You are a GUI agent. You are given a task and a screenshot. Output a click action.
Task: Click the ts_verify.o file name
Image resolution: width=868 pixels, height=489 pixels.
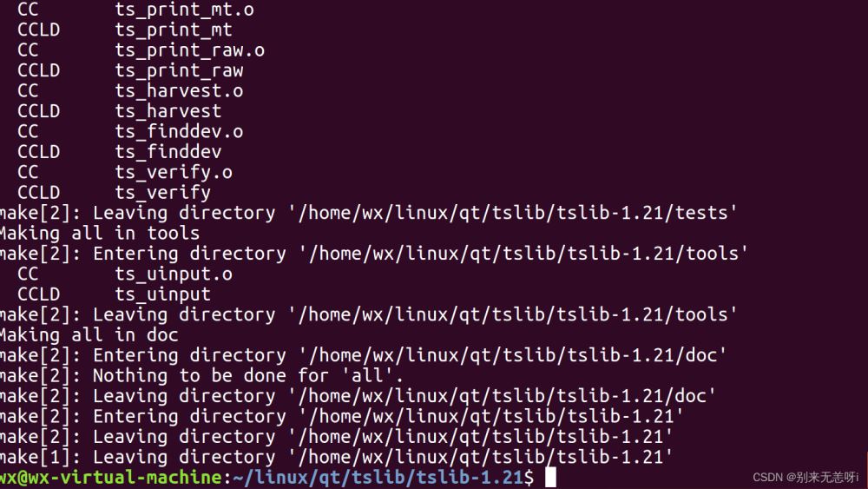click(x=174, y=172)
